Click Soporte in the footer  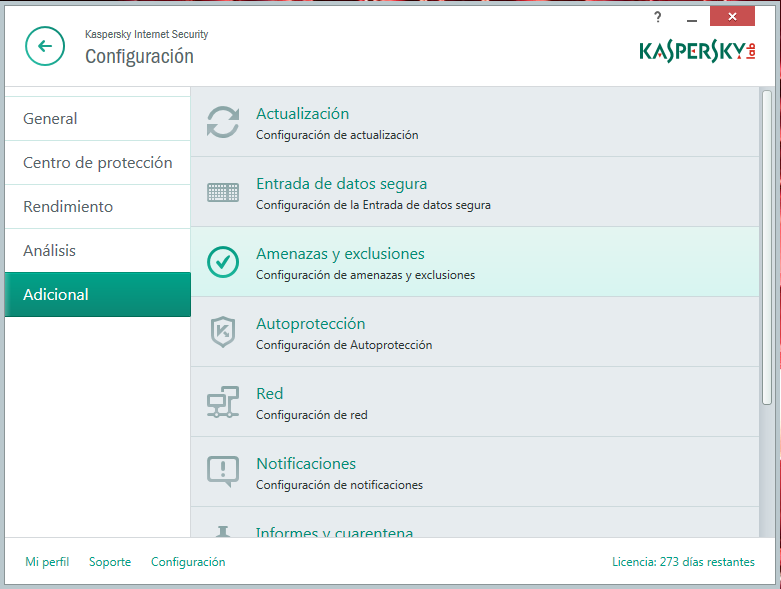[110, 562]
